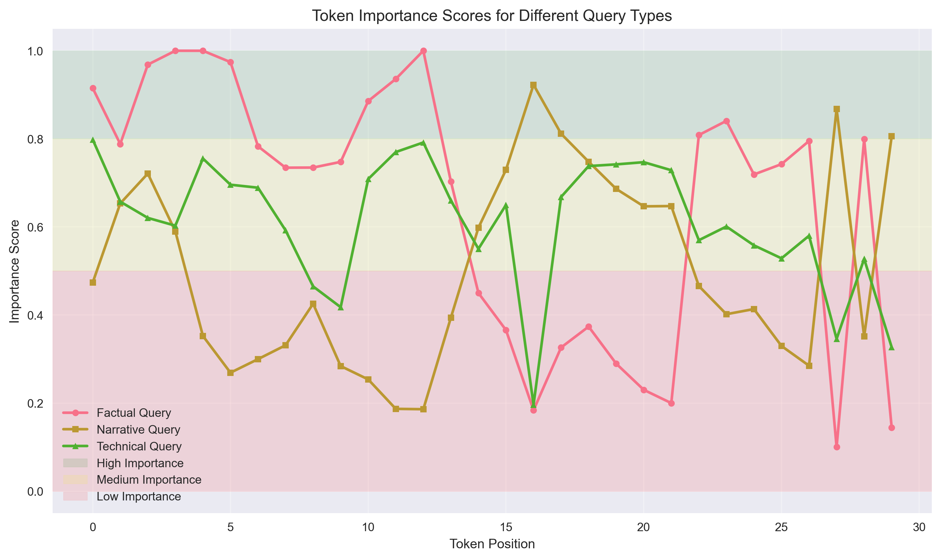This screenshot has height=560, width=941.
Task: Click the Technical Query legend triangle marker
Action: 75,446
